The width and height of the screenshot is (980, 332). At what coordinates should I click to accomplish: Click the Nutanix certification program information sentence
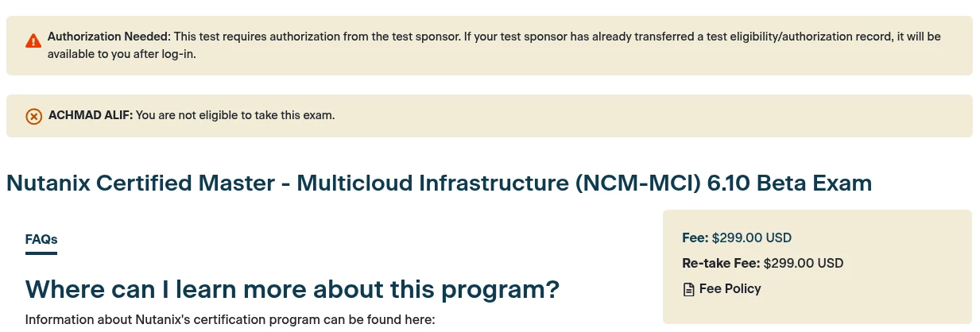tap(230, 320)
